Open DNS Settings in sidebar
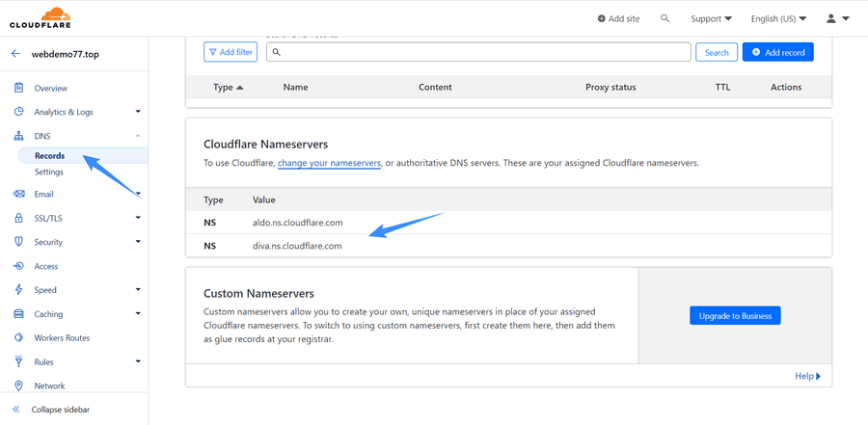The width and height of the screenshot is (868, 425). pyautogui.click(x=49, y=172)
